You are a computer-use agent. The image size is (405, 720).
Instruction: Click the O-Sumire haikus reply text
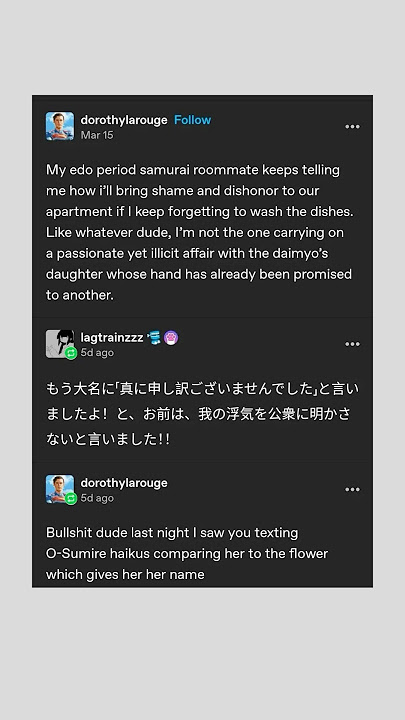(187, 553)
